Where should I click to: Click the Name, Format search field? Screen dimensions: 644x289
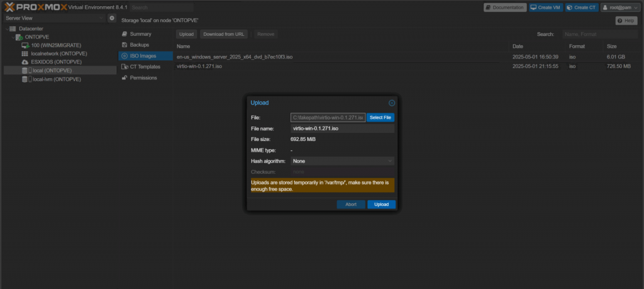(600, 34)
